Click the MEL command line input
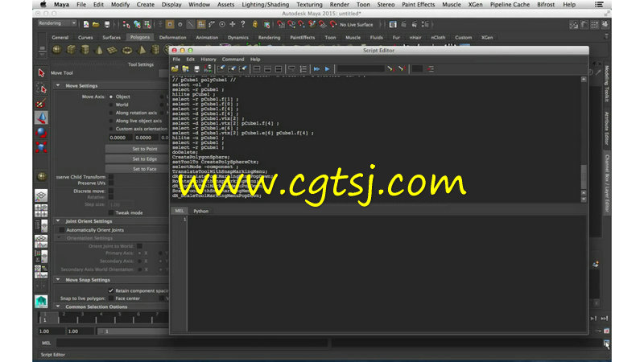The height and width of the screenshot is (362, 644). (192, 343)
